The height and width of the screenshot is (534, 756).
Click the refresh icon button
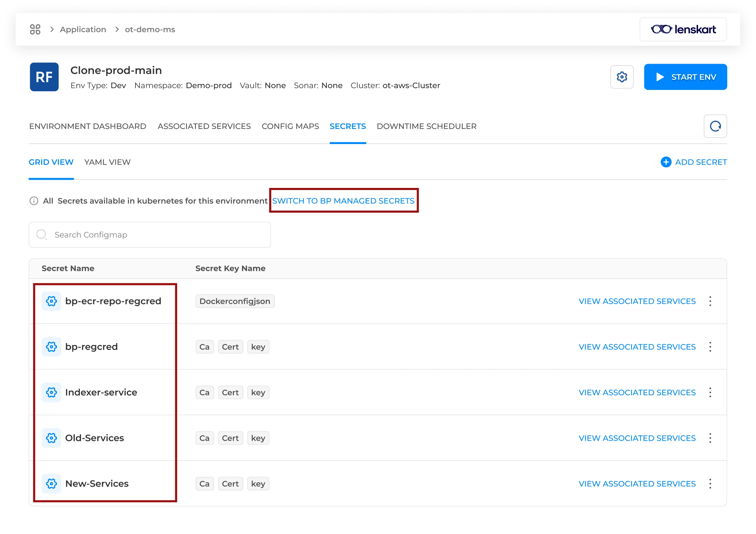point(715,126)
